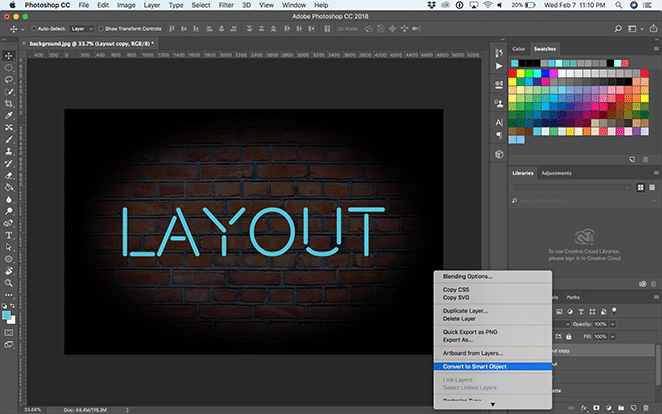
Task: Open the Adjustments panel tab
Action: [x=556, y=173]
